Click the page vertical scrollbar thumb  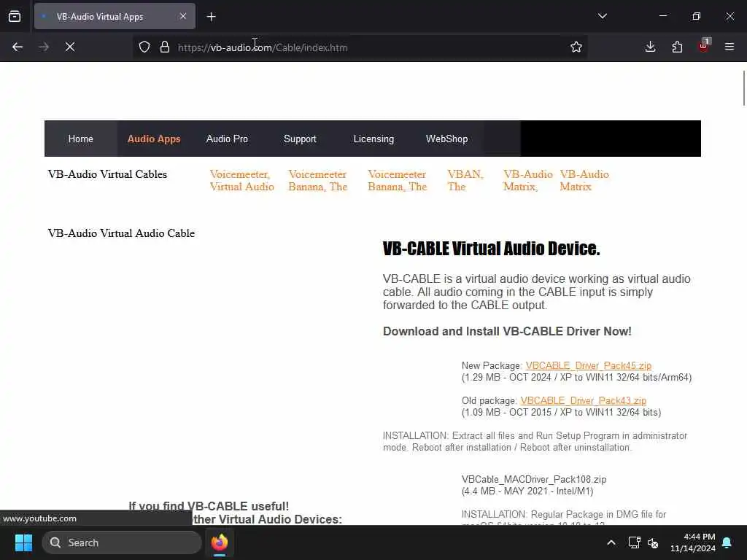pos(743,88)
